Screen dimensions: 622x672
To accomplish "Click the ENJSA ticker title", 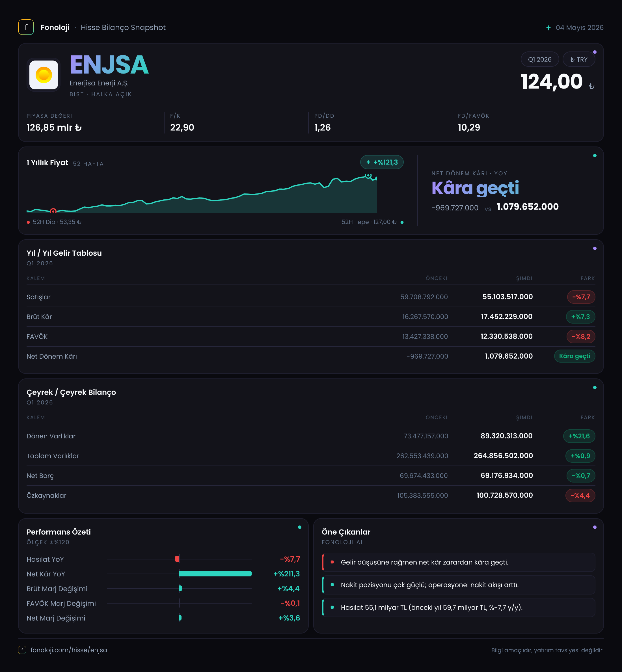I will click(109, 65).
